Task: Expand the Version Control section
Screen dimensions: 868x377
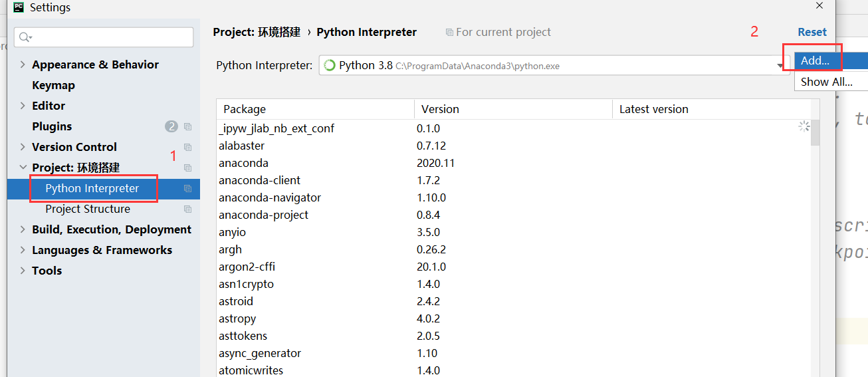Action: (x=23, y=147)
